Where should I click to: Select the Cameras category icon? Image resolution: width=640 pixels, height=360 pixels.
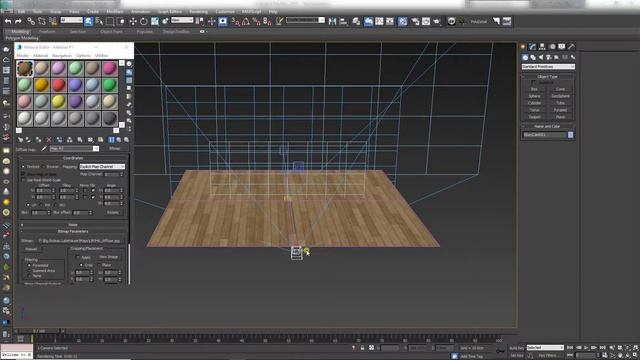pyautogui.click(x=549, y=57)
